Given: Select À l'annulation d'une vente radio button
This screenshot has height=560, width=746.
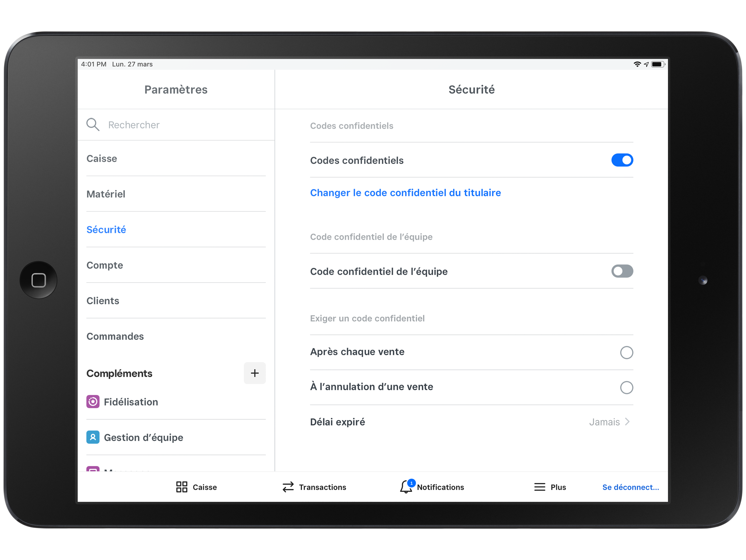Looking at the screenshot, I should [625, 387].
